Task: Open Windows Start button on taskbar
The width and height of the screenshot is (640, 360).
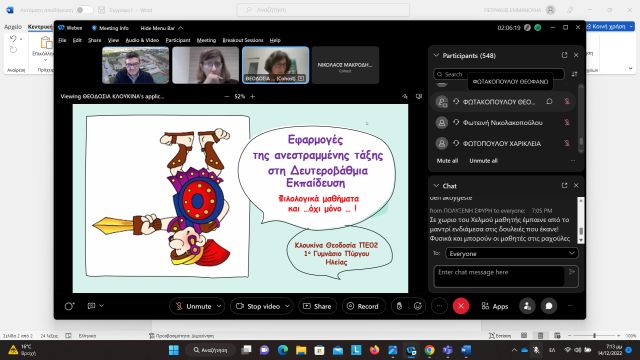Action: [174, 350]
